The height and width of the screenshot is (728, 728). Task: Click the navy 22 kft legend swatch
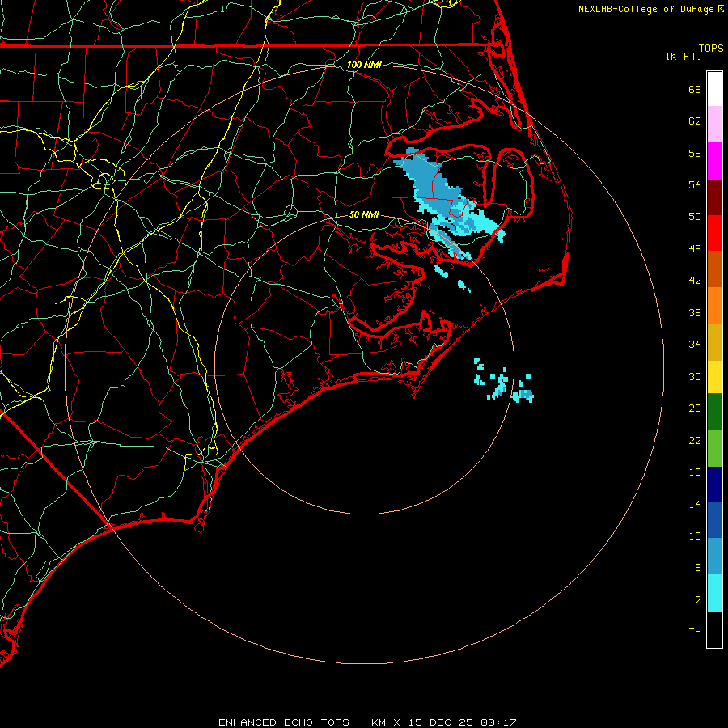point(714,485)
